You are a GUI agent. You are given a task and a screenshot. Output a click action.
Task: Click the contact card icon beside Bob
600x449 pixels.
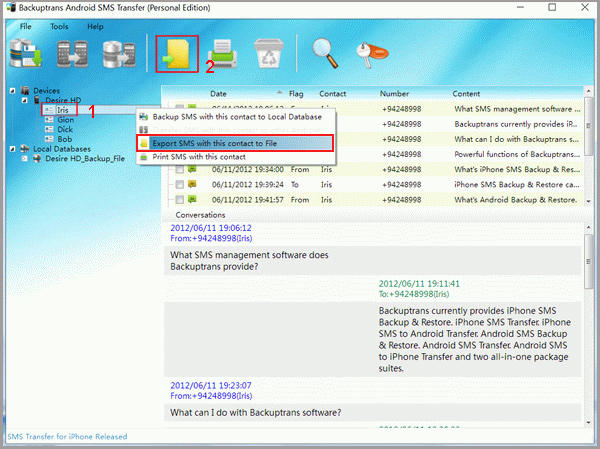tap(49, 139)
